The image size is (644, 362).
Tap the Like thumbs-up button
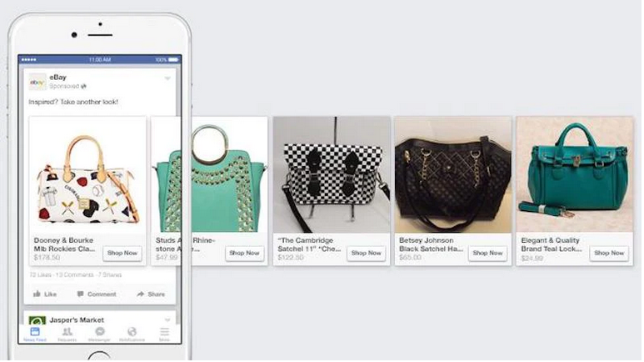pos(45,294)
